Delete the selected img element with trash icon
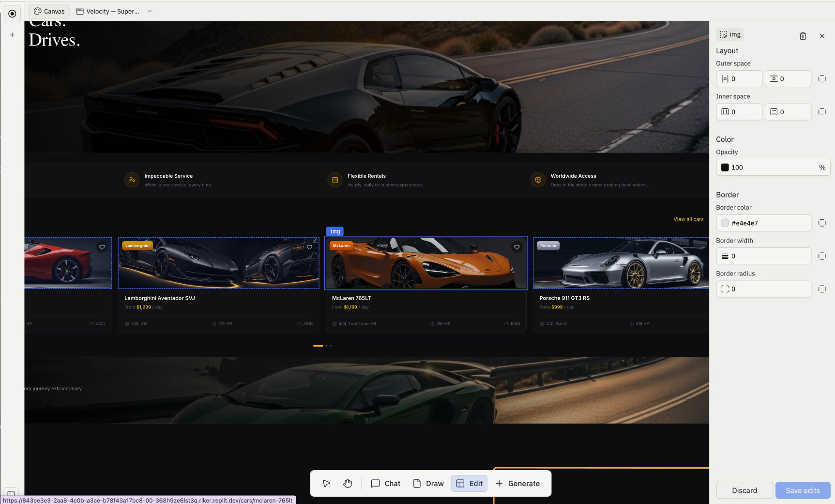 tap(803, 36)
